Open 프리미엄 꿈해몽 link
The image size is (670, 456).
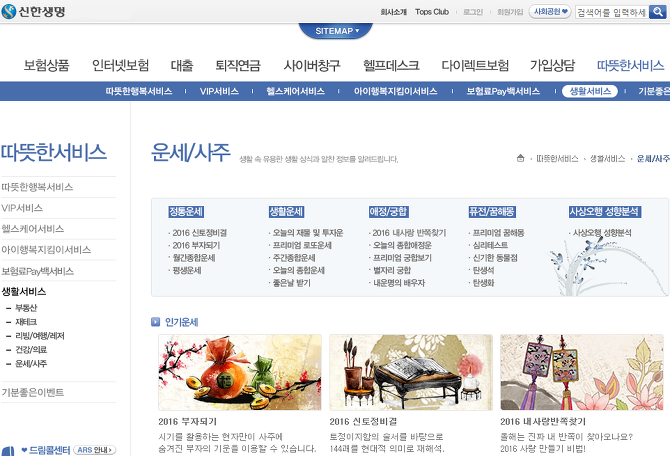pos(498,233)
